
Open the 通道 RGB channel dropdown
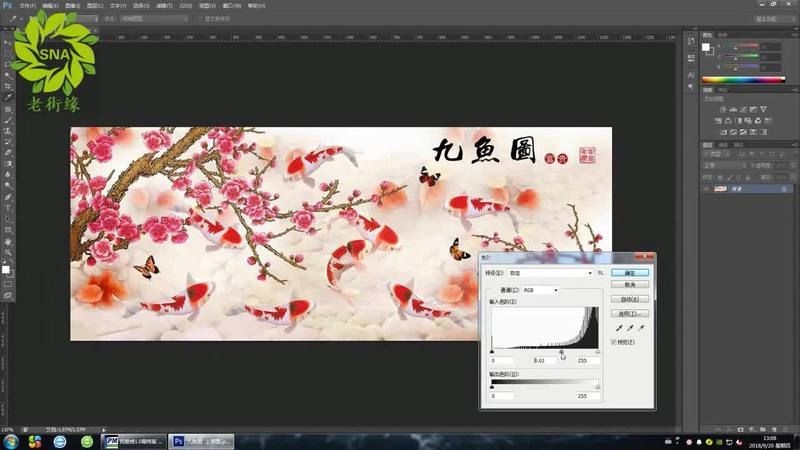[x=540, y=290]
